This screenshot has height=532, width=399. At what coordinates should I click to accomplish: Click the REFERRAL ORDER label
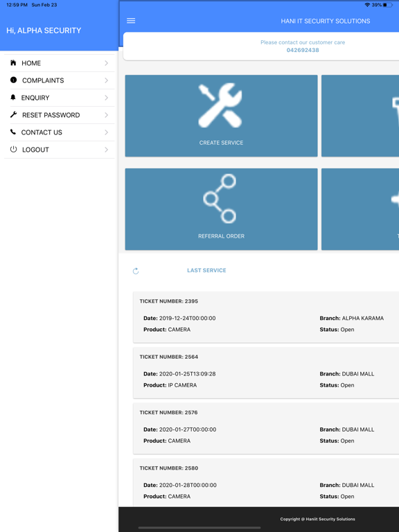[221, 236]
